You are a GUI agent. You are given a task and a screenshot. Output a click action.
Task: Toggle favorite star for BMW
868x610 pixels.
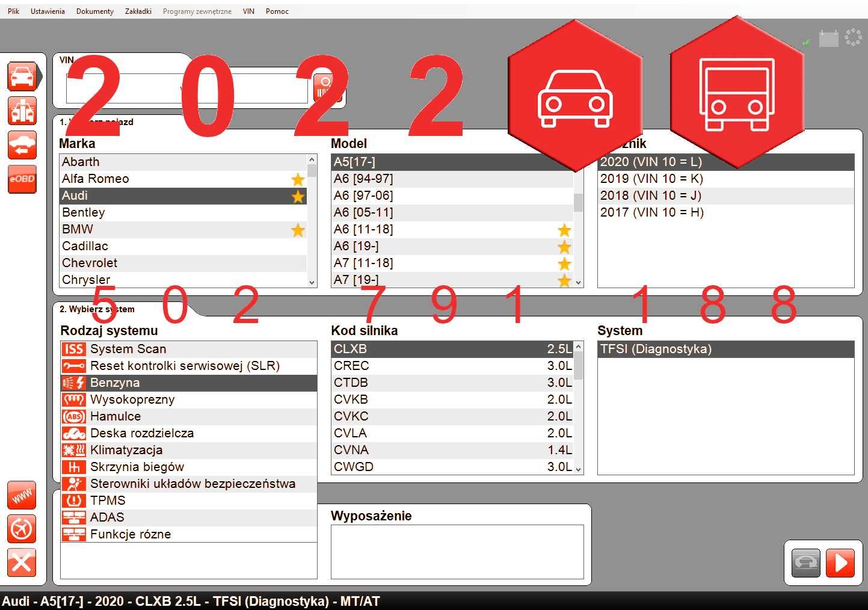click(298, 230)
